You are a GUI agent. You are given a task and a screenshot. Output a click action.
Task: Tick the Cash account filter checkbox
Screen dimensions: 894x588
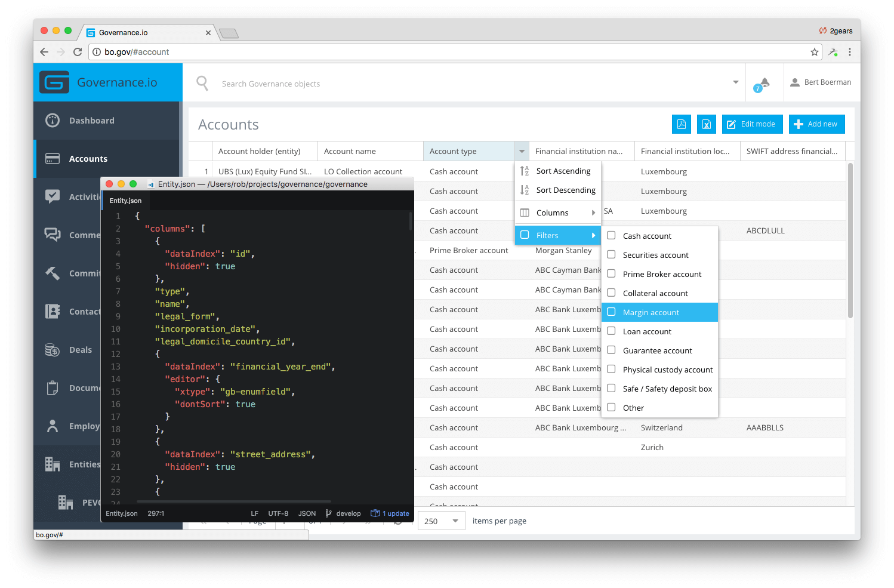(x=611, y=235)
